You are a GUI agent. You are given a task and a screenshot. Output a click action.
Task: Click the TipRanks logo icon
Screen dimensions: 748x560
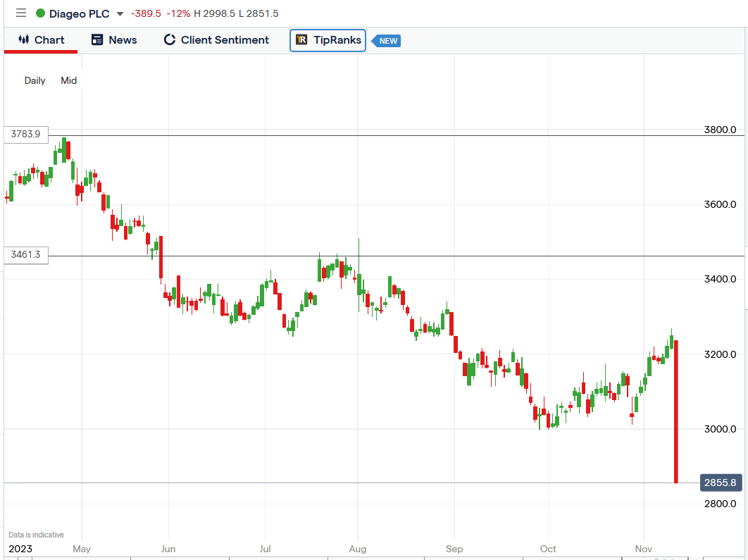[x=301, y=39]
